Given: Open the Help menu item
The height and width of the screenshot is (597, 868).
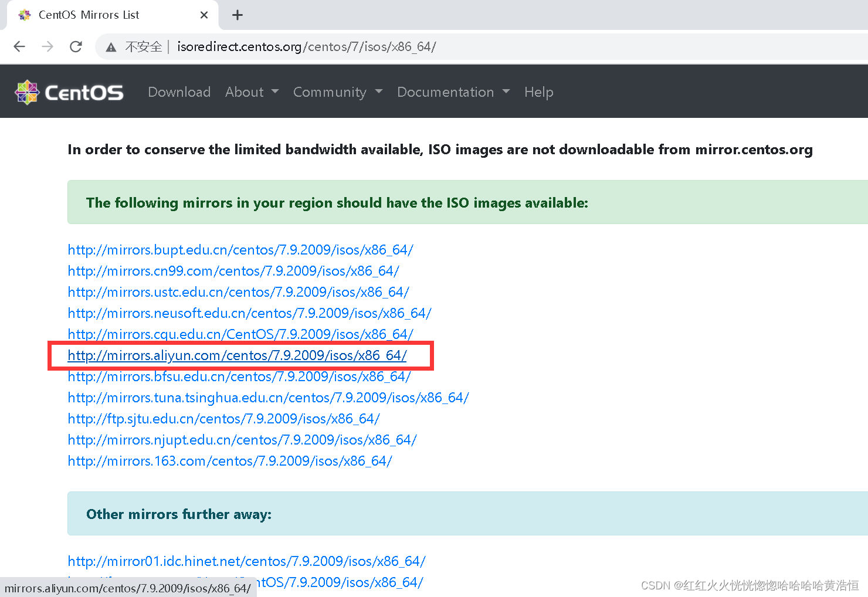Looking at the screenshot, I should click(539, 92).
